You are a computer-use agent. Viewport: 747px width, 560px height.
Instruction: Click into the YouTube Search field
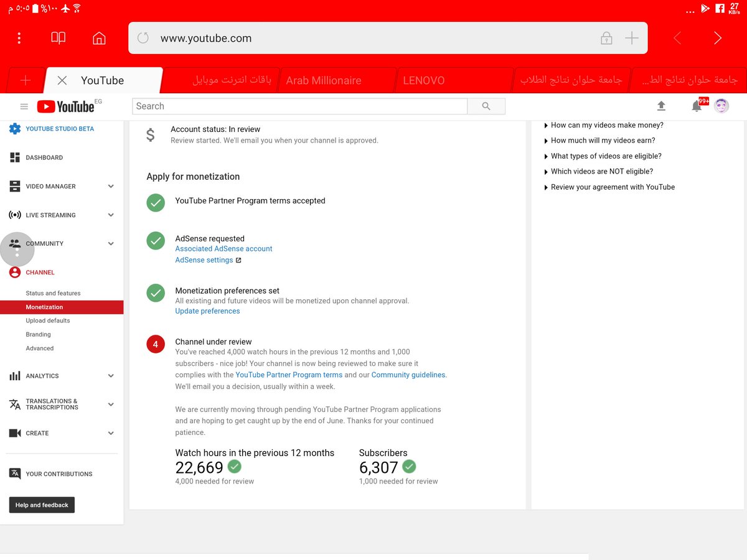pyautogui.click(x=300, y=106)
